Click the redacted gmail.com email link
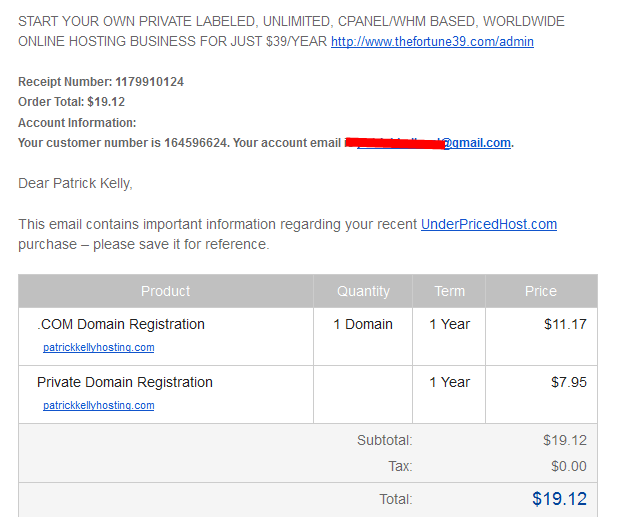617x517 pixels. click(x=434, y=143)
